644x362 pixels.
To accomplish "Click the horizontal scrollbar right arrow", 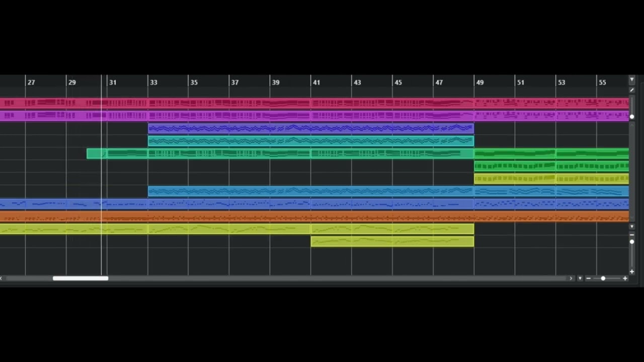I will 571,278.
